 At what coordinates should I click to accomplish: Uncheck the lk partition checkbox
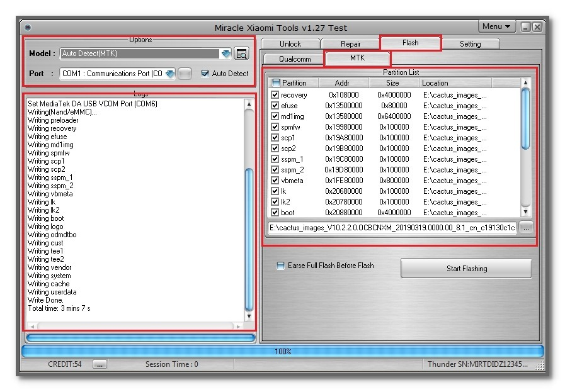(275, 191)
